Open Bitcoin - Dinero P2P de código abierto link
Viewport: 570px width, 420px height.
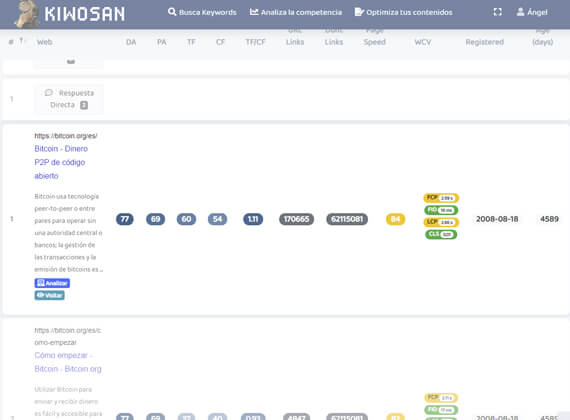pos(61,162)
